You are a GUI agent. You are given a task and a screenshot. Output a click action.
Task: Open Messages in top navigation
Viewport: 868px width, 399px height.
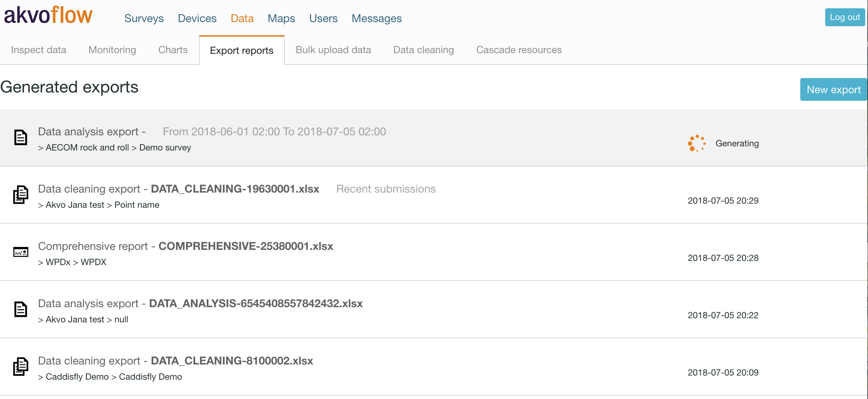coord(376,18)
